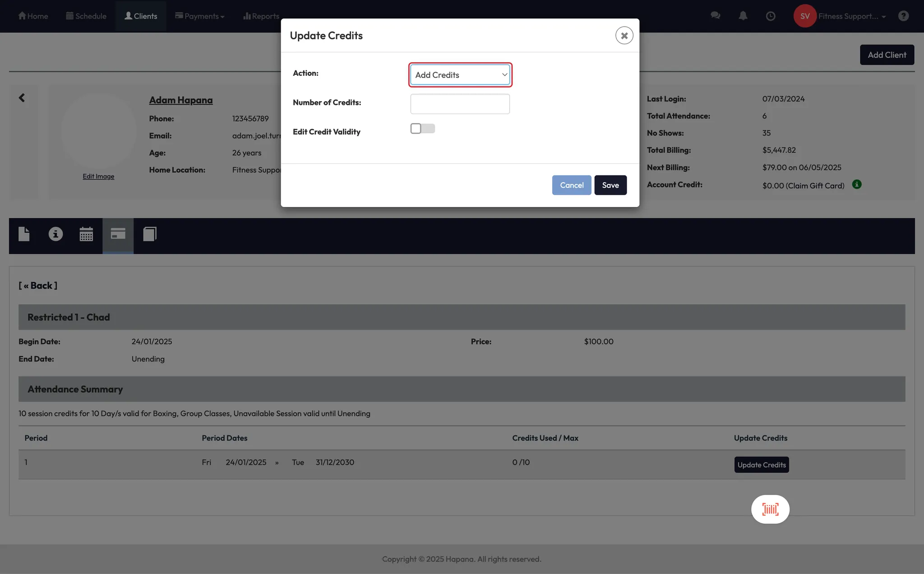Click the Number of Credits input field

460,104
